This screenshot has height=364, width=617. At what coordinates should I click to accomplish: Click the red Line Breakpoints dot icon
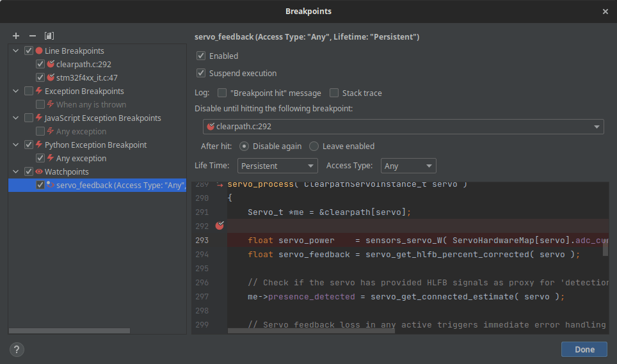coord(39,51)
